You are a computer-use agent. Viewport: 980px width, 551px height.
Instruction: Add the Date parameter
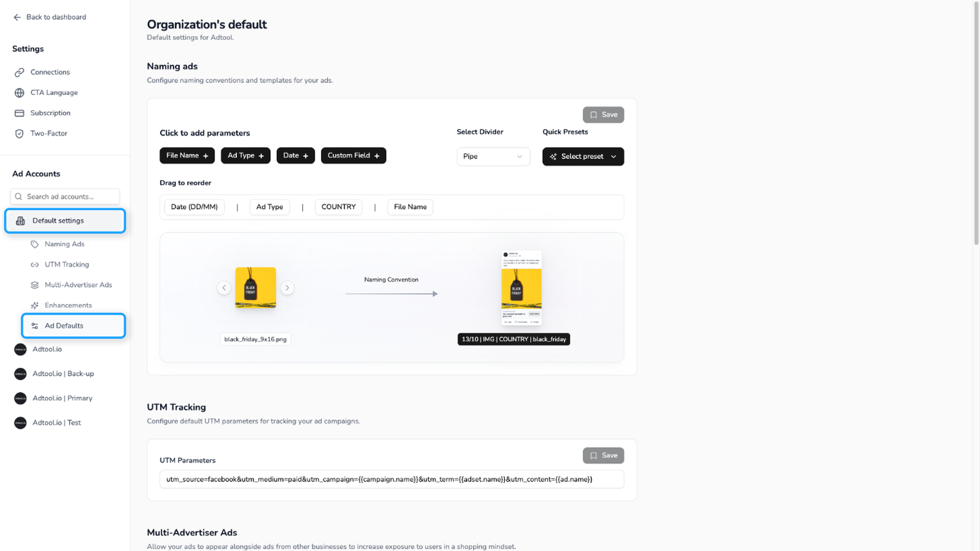(x=296, y=156)
